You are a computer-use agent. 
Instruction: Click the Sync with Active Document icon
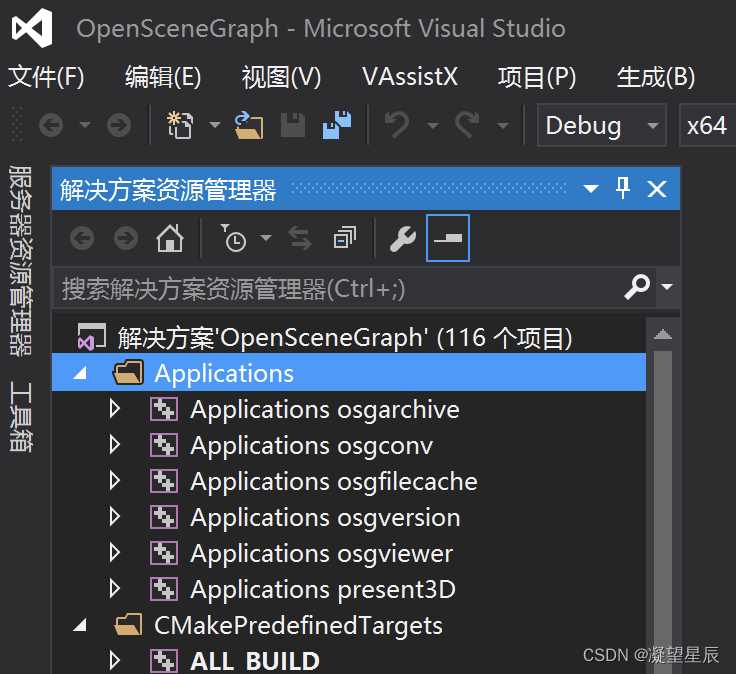pyautogui.click(x=300, y=238)
